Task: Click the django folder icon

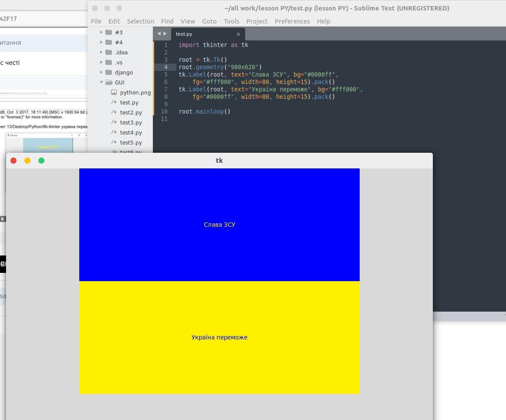Action: [109, 72]
